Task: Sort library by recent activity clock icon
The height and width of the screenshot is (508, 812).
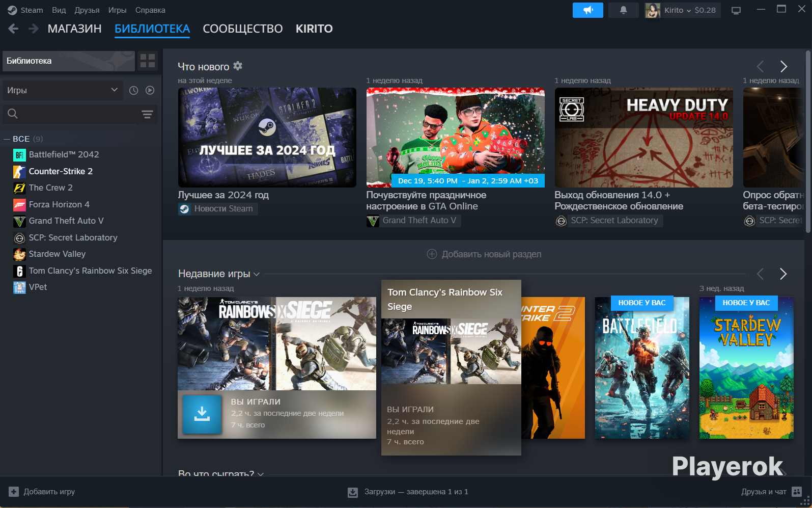Action: point(134,90)
